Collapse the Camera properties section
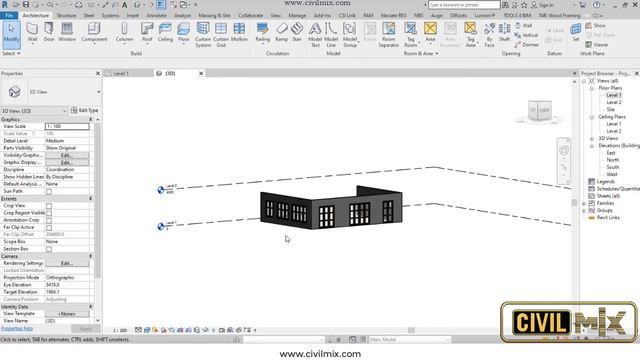This screenshot has height=360, width=640. click(91, 256)
